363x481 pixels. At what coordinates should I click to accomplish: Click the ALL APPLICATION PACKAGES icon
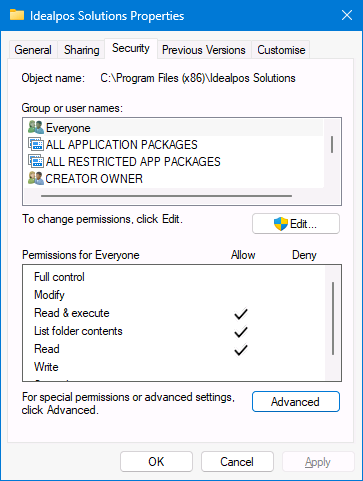point(36,144)
